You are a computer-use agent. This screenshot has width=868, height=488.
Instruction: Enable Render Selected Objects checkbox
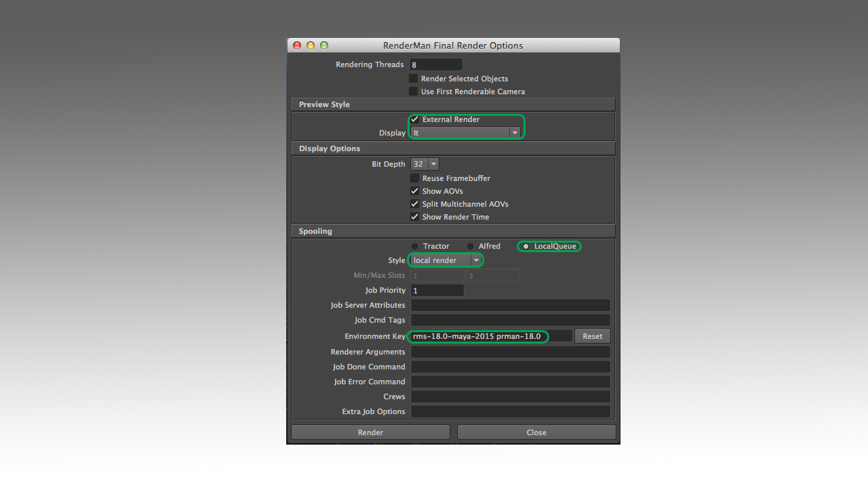(x=414, y=79)
